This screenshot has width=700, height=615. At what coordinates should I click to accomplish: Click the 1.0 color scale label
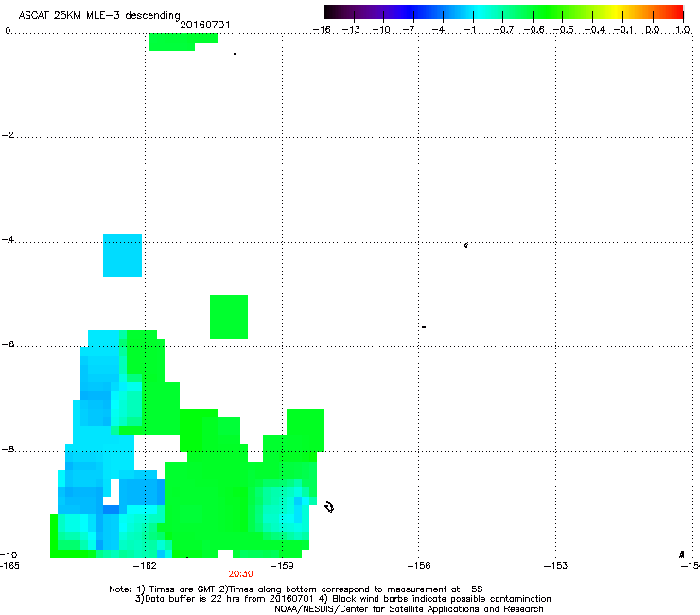pyautogui.click(x=683, y=30)
